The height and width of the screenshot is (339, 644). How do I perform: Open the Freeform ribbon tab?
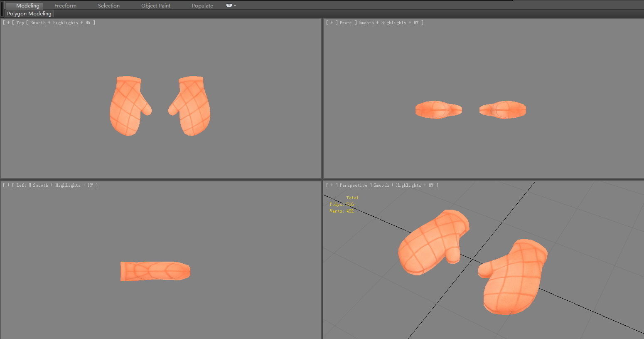(x=65, y=5)
